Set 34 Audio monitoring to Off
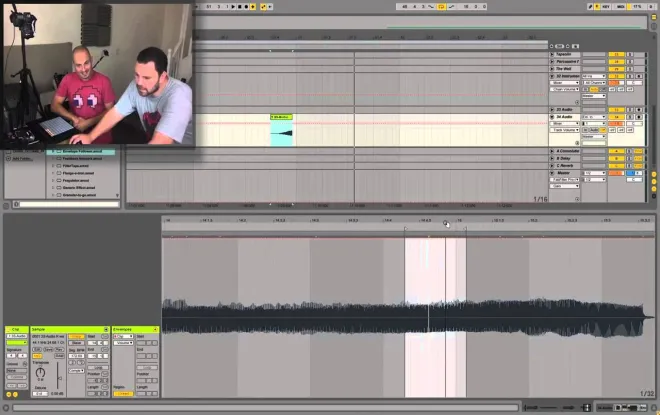 coord(603,130)
